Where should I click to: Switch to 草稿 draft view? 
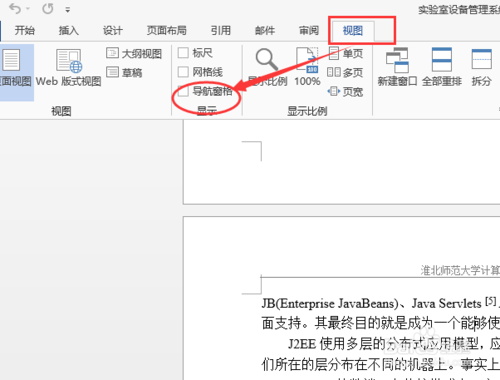coord(124,72)
